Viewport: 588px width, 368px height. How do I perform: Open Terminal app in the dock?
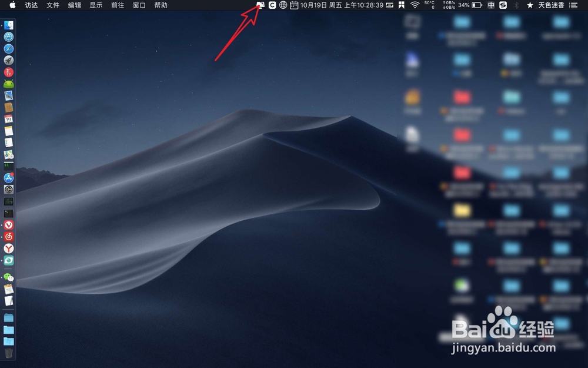coord(9,213)
